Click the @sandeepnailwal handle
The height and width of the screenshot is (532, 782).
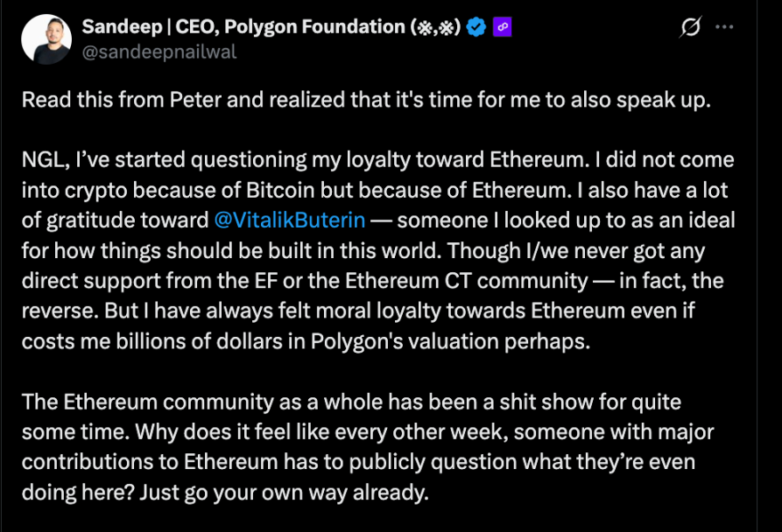tap(159, 52)
